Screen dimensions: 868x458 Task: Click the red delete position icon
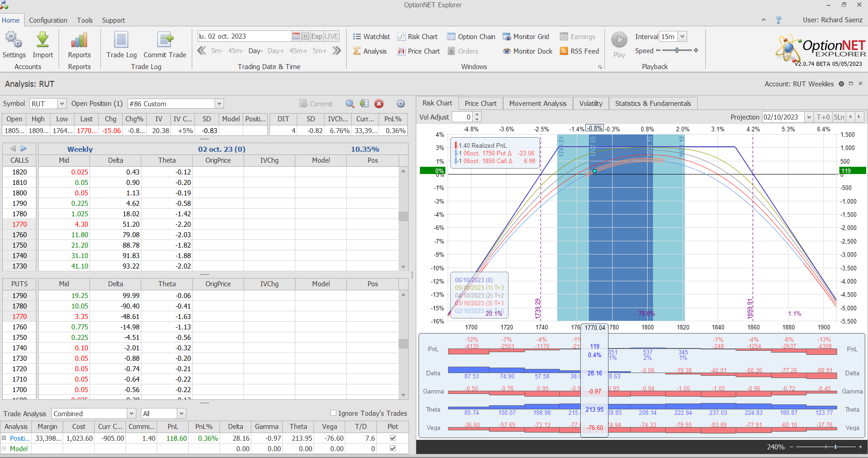tap(379, 104)
